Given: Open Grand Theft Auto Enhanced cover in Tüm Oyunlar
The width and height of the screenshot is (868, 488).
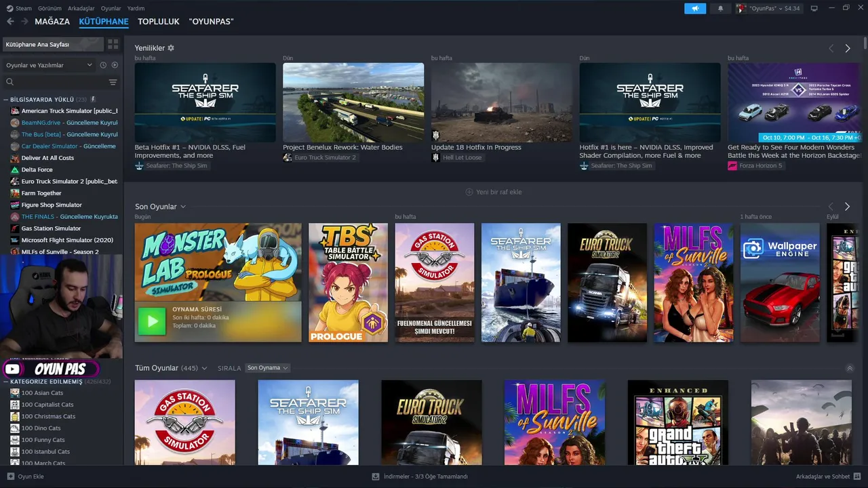Looking at the screenshot, I should click(677, 422).
